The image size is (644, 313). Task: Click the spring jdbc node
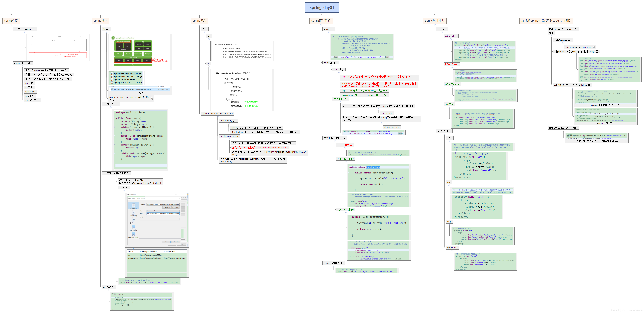point(31,92)
